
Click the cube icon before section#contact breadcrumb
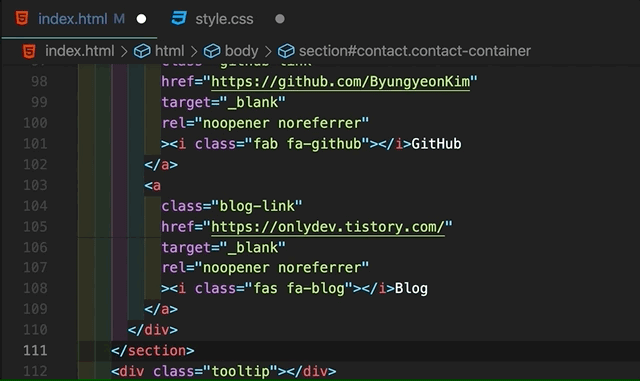286,51
